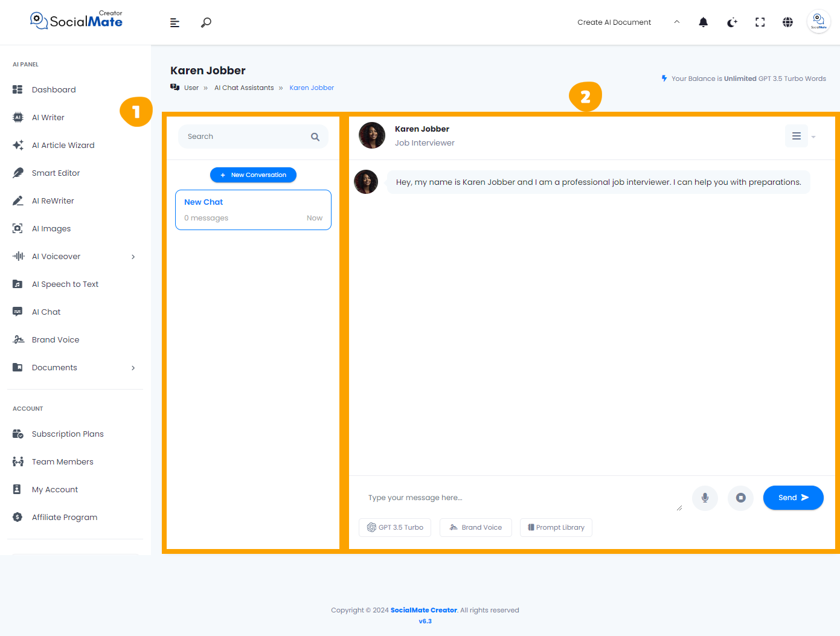The image size is (840, 636).
Task: Choose Brand Voice below message box
Action: pos(476,527)
